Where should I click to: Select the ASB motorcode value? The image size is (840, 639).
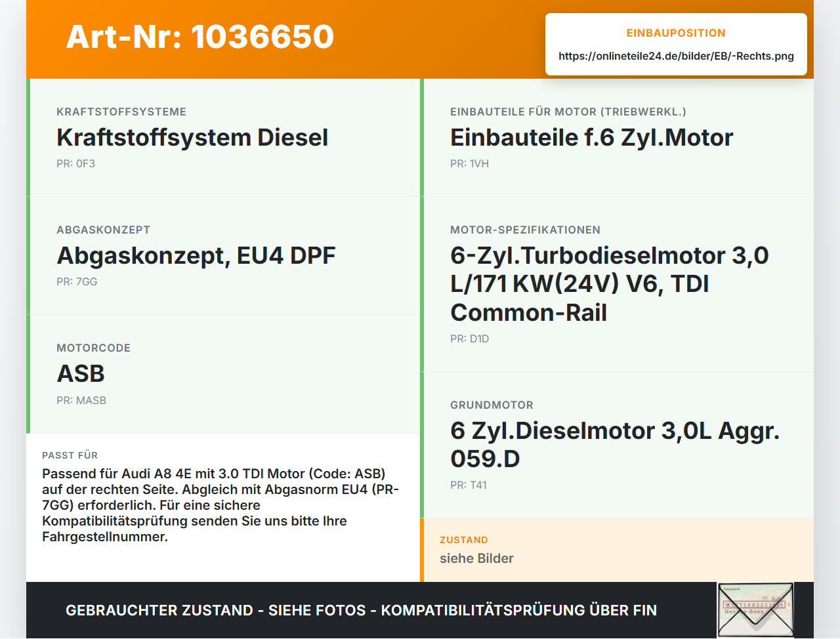81,374
